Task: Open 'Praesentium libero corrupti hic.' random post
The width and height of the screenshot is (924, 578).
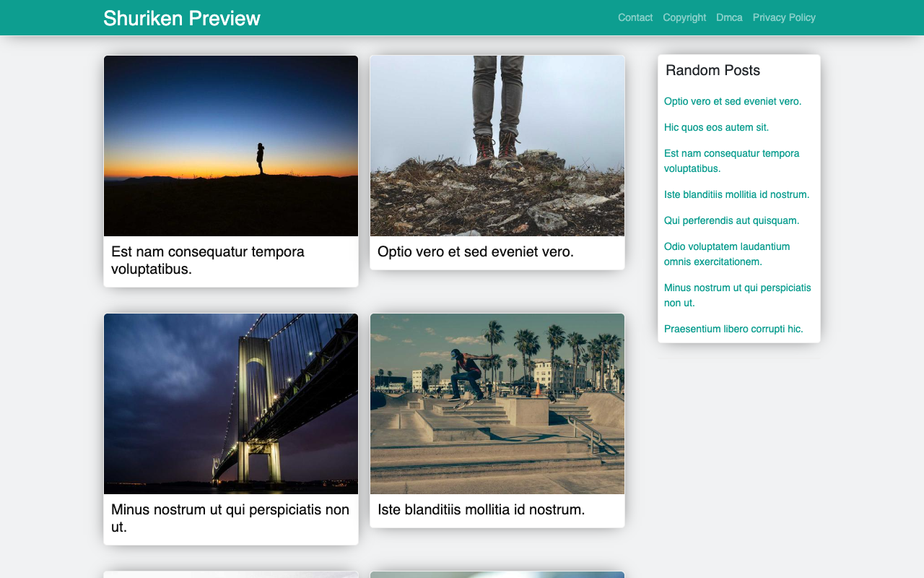Action: tap(733, 329)
